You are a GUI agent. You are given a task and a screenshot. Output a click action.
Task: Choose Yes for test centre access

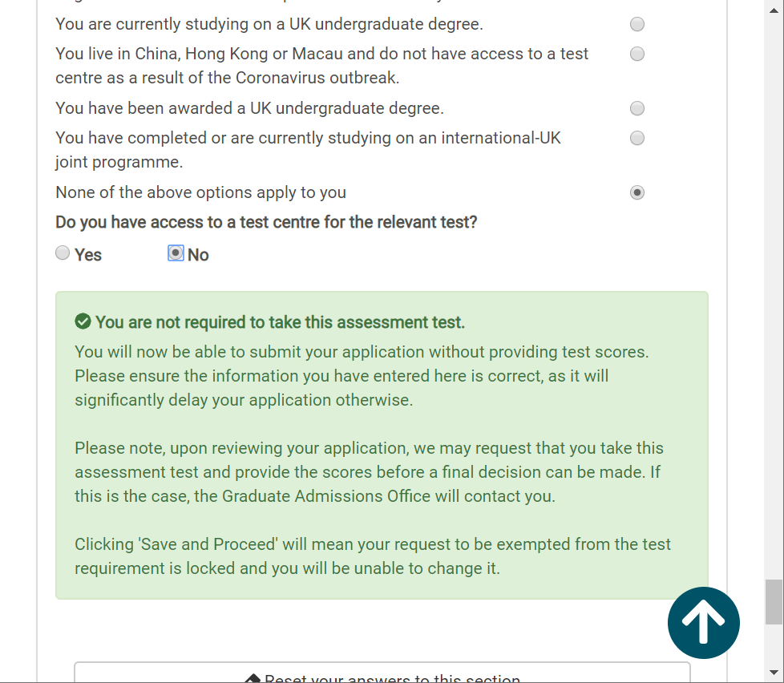click(x=63, y=253)
